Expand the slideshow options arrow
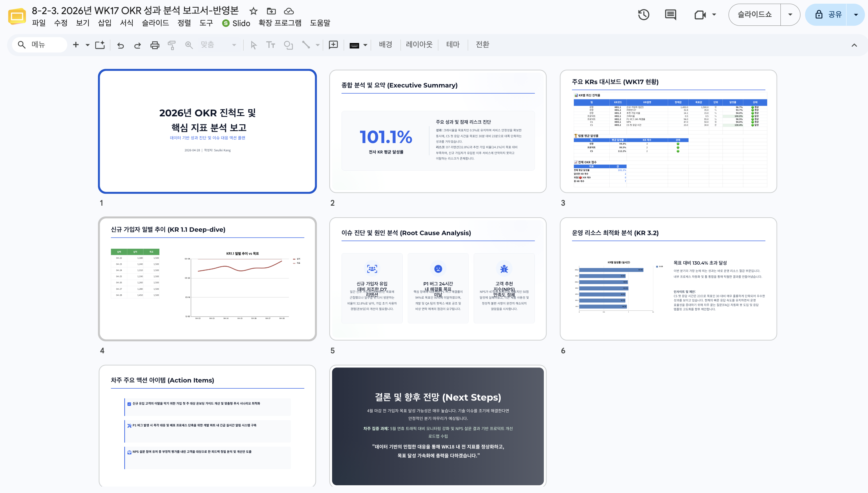 tap(790, 14)
